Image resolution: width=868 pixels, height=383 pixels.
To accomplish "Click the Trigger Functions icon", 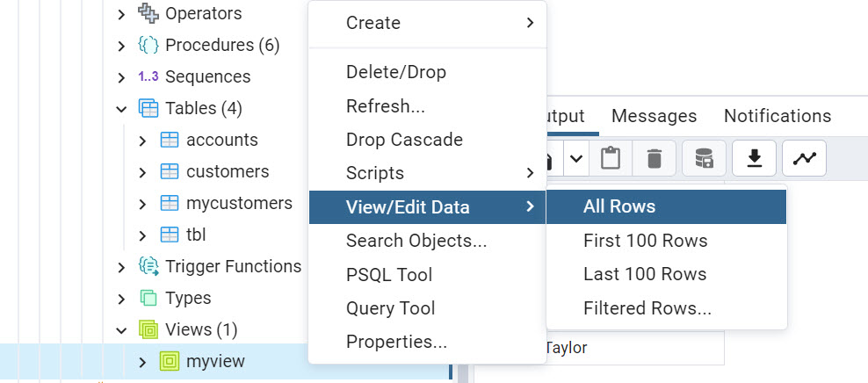I will click(x=148, y=266).
